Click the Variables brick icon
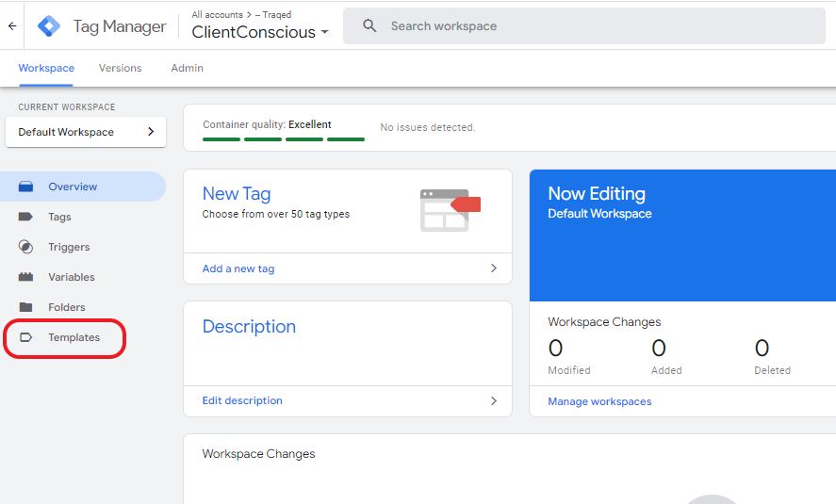The width and height of the screenshot is (836, 504). pos(26,277)
